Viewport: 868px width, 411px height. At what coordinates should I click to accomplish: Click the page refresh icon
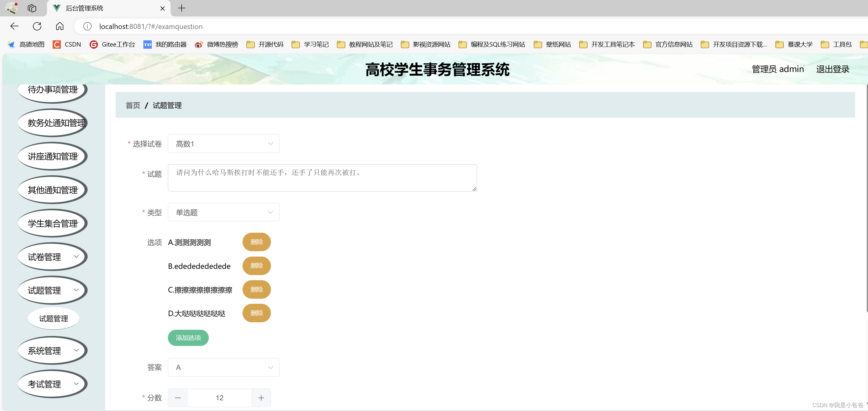click(x=37, y=26)
